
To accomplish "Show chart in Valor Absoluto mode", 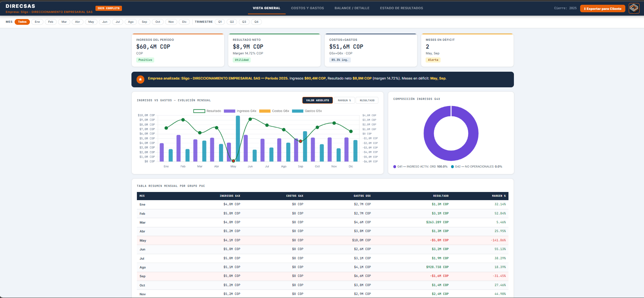I will coord(318,100).
